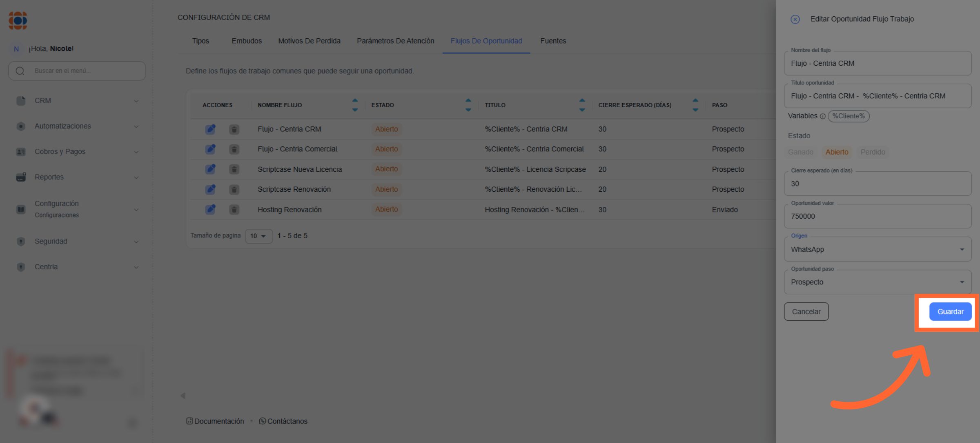Select the Perdido estado option
Image resolution: width=980 pixels, height=443 pixels.
873,152
